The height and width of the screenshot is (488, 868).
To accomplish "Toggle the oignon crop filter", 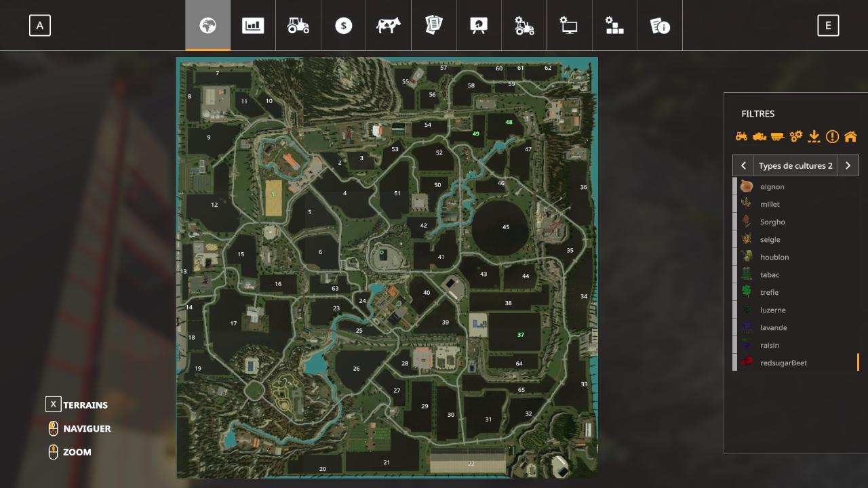I will pyautogui.click(x=795, y=186).
